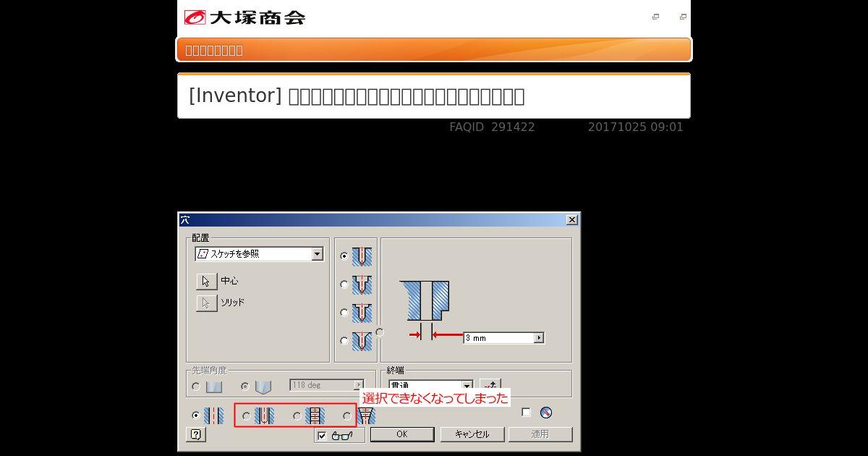Choose the simple hole type radio at bottom left
The width and height of the screenshot is (868, 456).
pos(196,415)
